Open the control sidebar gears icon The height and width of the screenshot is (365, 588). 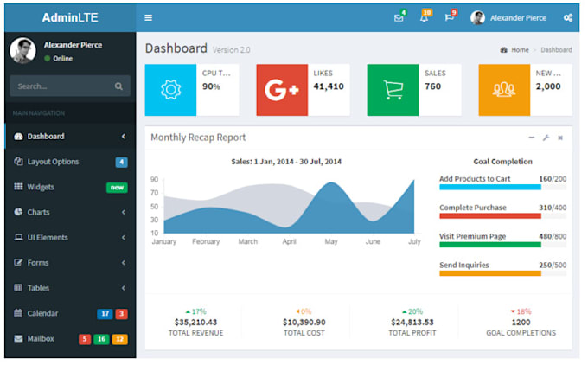(568, 17)
